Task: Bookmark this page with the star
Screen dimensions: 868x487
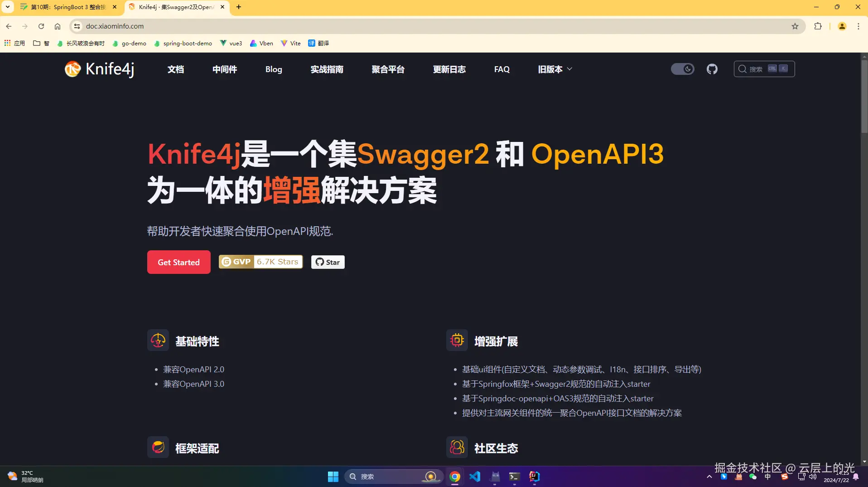Action: 795,26
